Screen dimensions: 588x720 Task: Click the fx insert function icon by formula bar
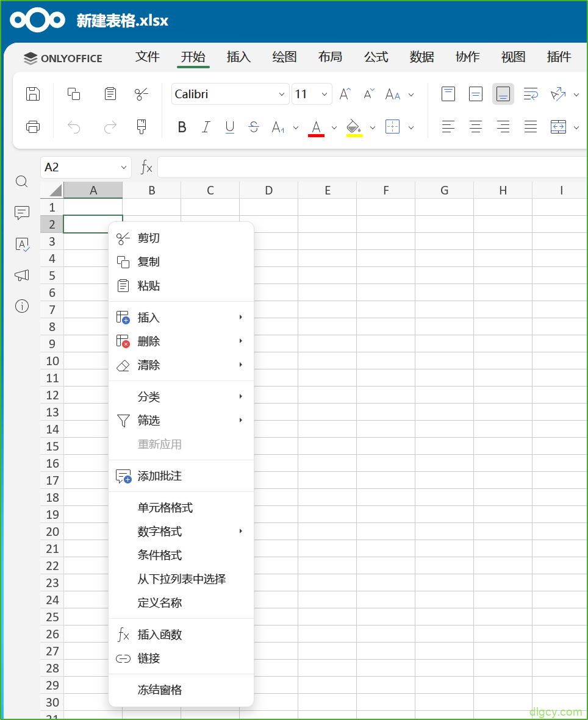click(x=146, y=167)
